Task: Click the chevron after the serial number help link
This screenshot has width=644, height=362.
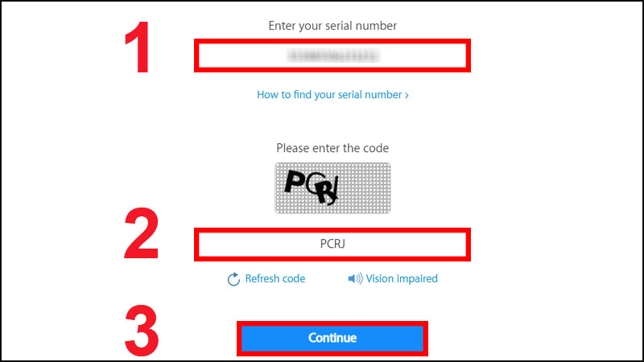Action: (407, 95)
